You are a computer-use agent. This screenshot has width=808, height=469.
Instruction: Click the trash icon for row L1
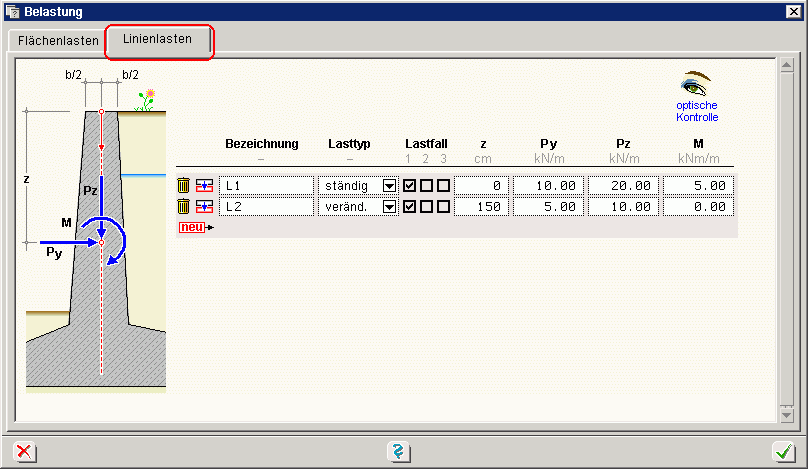point(183,185)
